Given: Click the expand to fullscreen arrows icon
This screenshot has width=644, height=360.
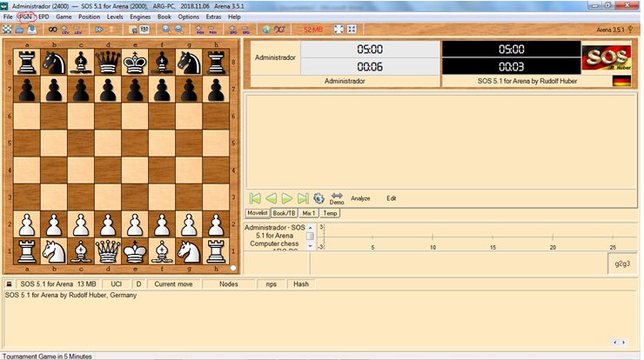Looking at the screenshot, I should coord(339,30).
